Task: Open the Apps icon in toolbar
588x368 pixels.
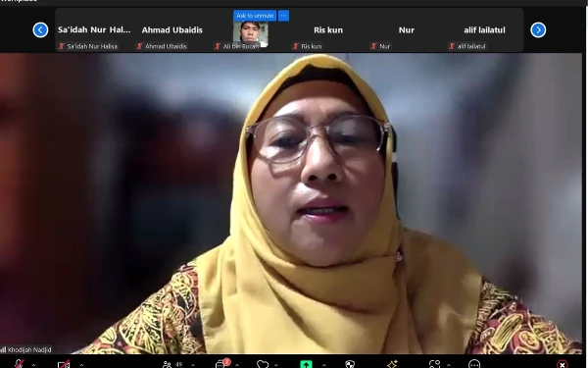Action: (x=434, y=364)
